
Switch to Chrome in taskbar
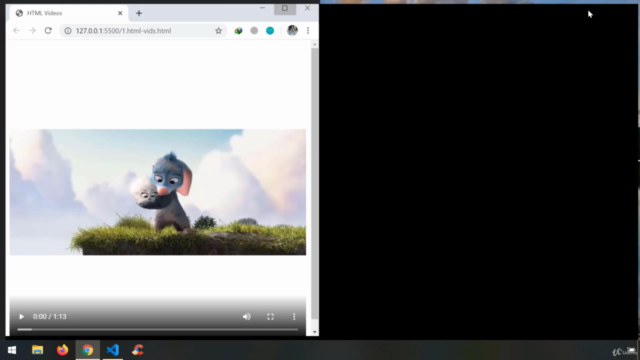point(87,350)
